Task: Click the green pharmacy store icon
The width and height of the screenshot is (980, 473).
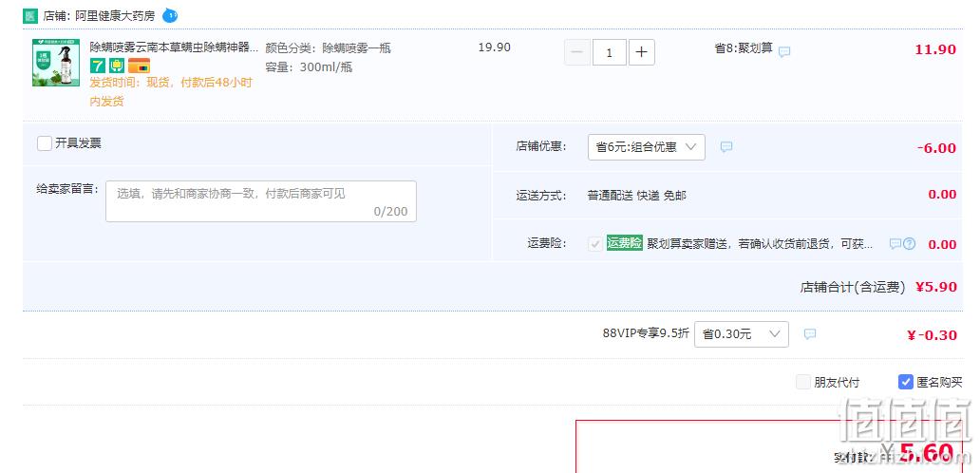Action: tap(30, 15)
